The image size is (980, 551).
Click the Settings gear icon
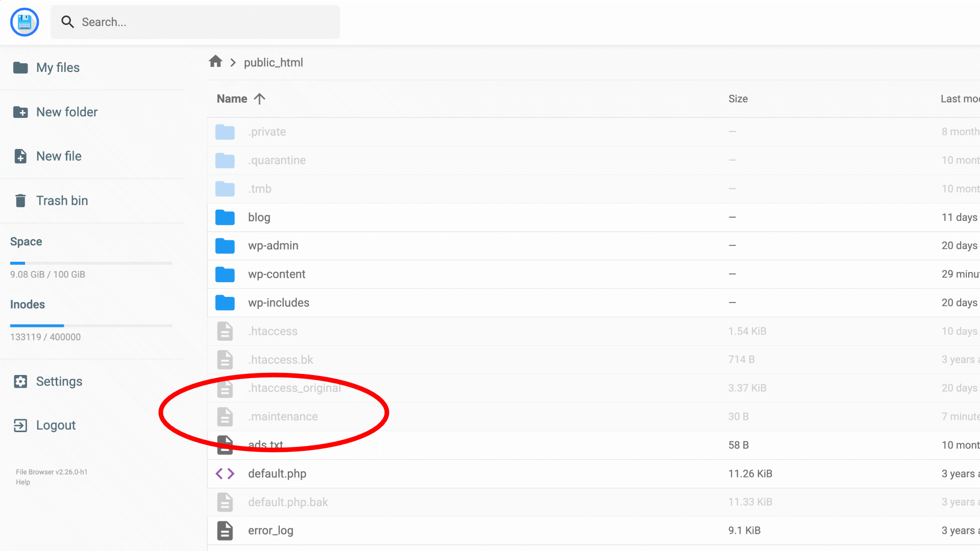[20, 381]
